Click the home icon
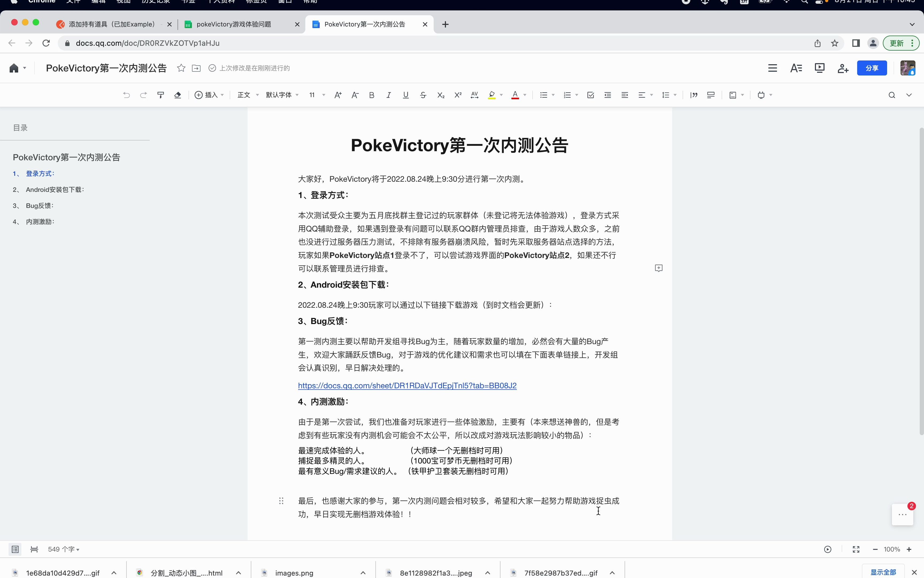Screen dimensions: 924x578 14,68
